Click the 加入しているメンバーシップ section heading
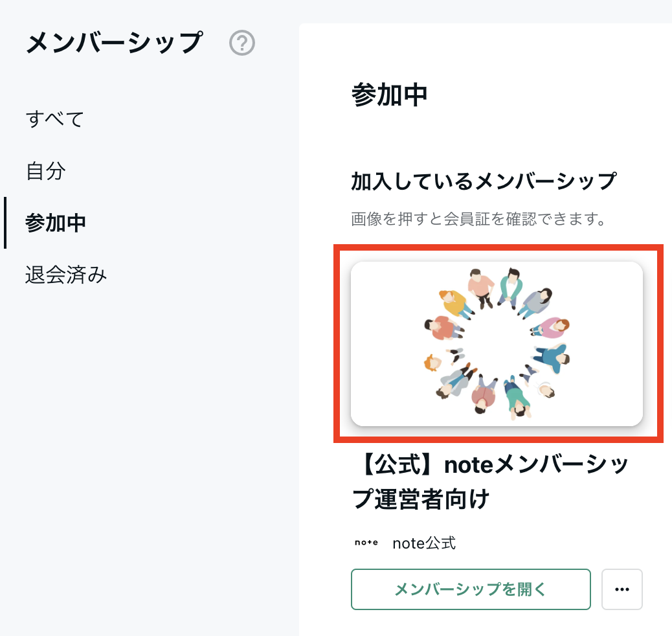 (484, 181)
